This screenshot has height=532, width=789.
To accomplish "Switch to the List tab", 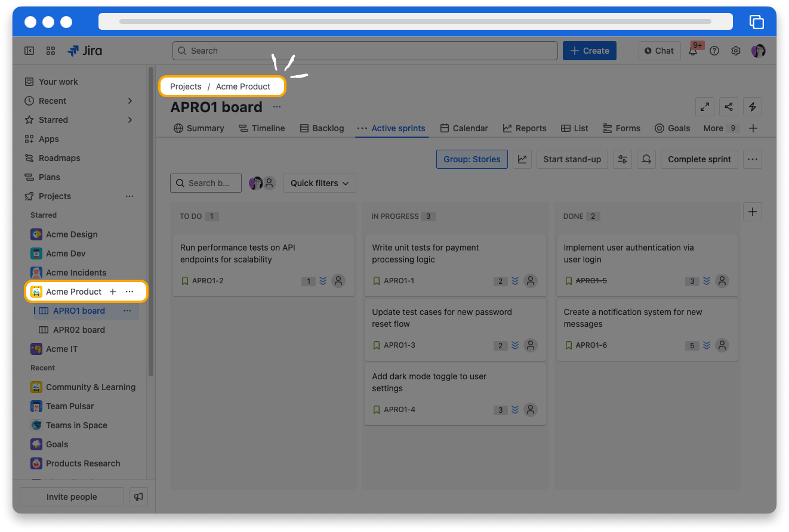I will 575,128.
